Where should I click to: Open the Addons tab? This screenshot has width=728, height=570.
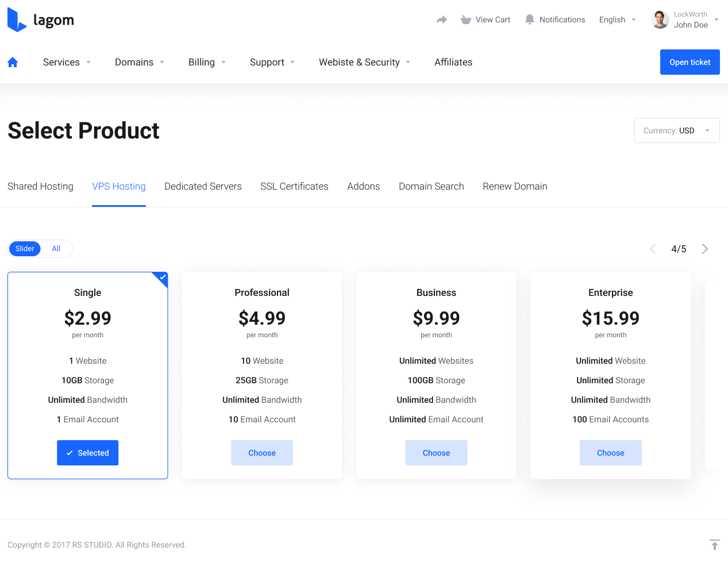(x=364, y=186)
